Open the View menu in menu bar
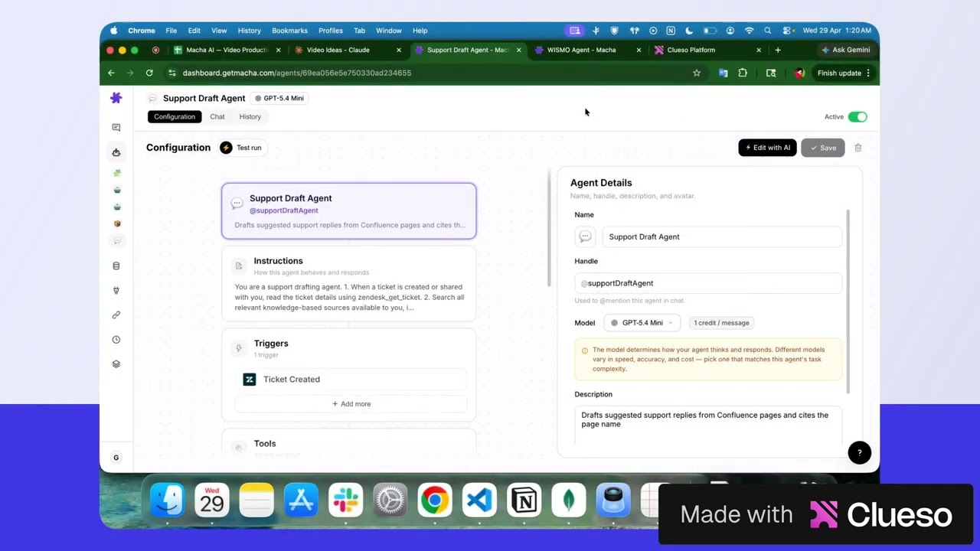The image size is (980, 551). click(x=219, y=31)
